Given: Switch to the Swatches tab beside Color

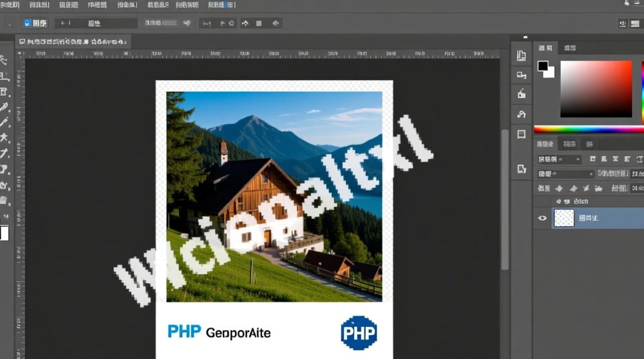Looking at the screenshot, I should pyautogui.click(x=570, y=47).
